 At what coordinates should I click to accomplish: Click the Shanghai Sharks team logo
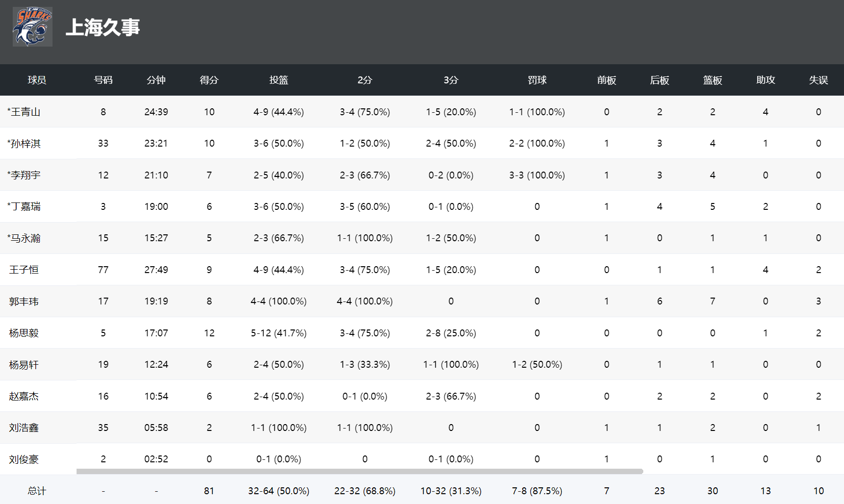click(x=32, y=27)
